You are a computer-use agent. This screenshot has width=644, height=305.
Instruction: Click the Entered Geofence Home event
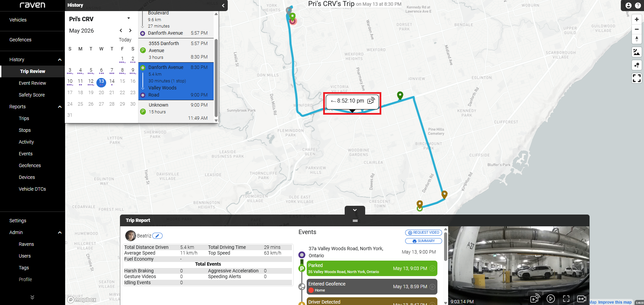click(372, 287)
